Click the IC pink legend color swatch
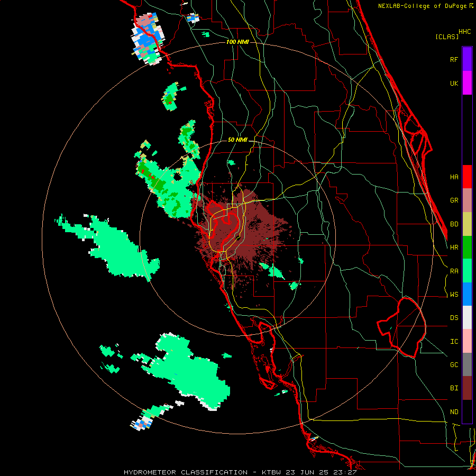 [467, 341]
